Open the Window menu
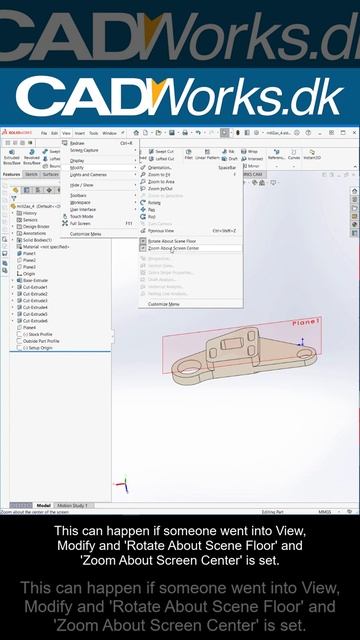The height and width of the screenshot is (640, 360). [x=109, y=133]
